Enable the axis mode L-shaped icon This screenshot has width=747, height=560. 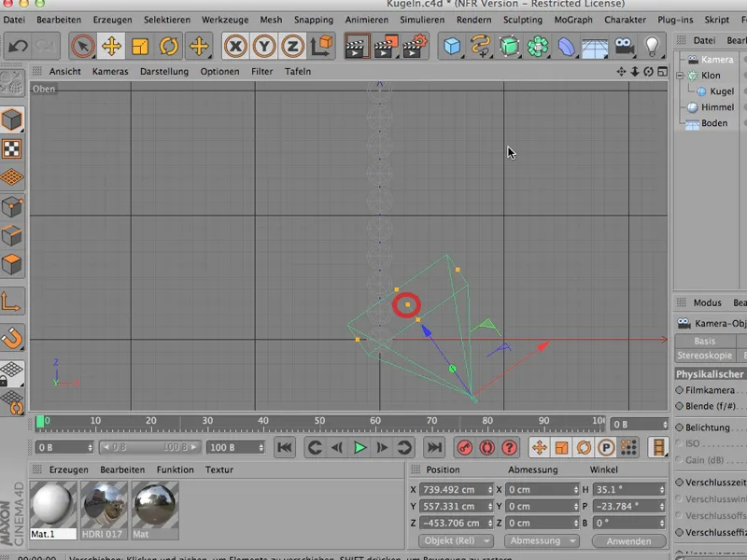click(x=12, y=301)
